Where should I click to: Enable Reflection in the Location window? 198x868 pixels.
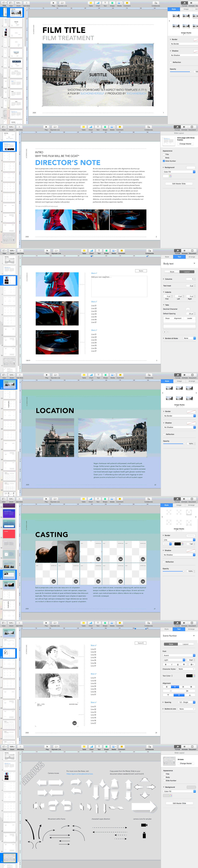tap(164, 434)
